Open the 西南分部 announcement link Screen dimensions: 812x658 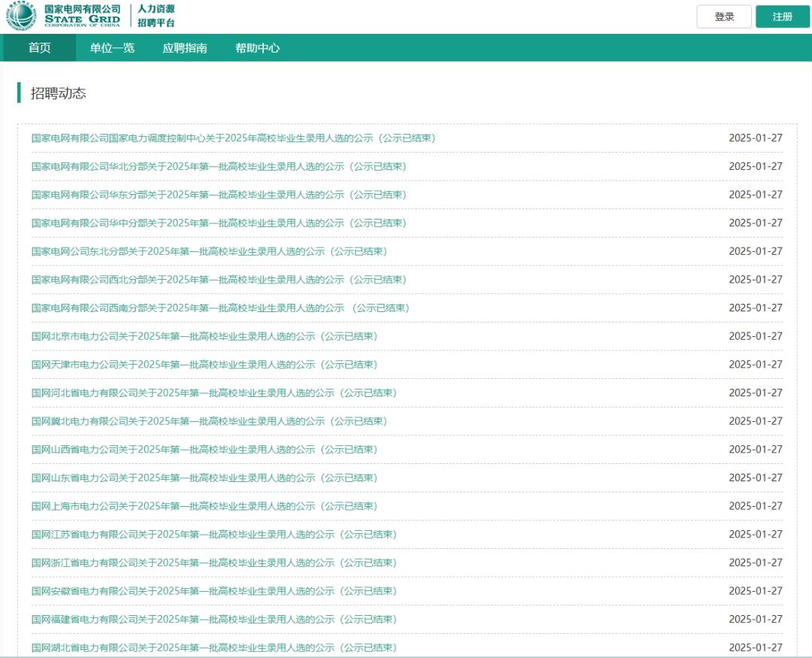click(x=220, y=308)
